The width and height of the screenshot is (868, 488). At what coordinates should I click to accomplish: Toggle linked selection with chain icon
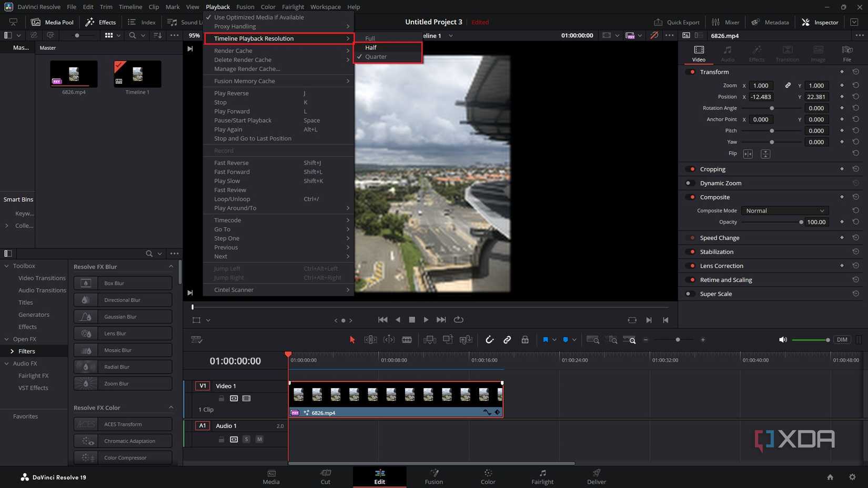pos(507,340)
